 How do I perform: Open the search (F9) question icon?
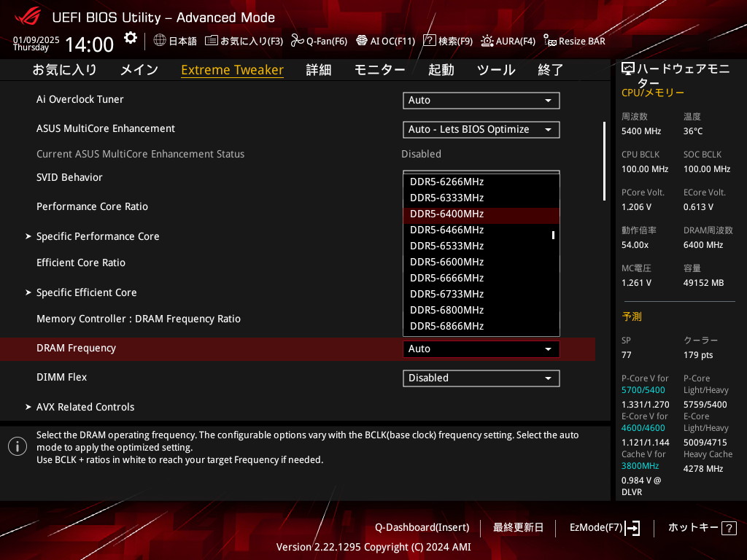pyautogui.click(x=430, y=41)
